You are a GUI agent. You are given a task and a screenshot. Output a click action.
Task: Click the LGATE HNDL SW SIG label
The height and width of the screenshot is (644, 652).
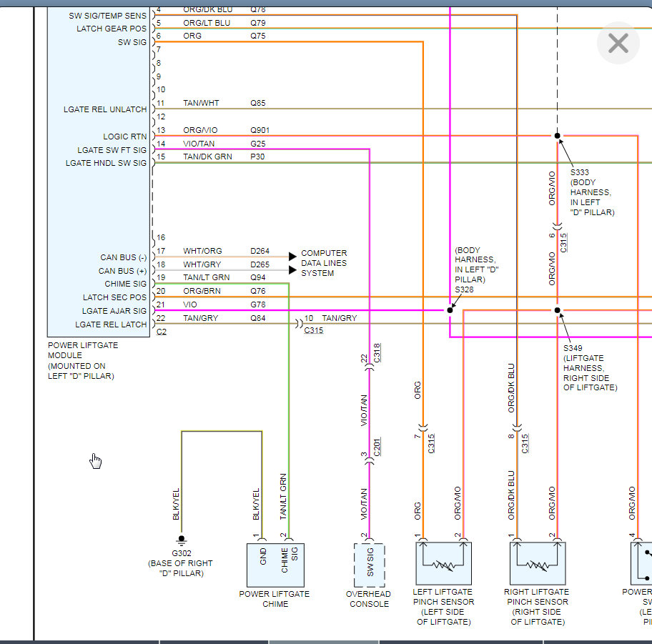point(106,163)
